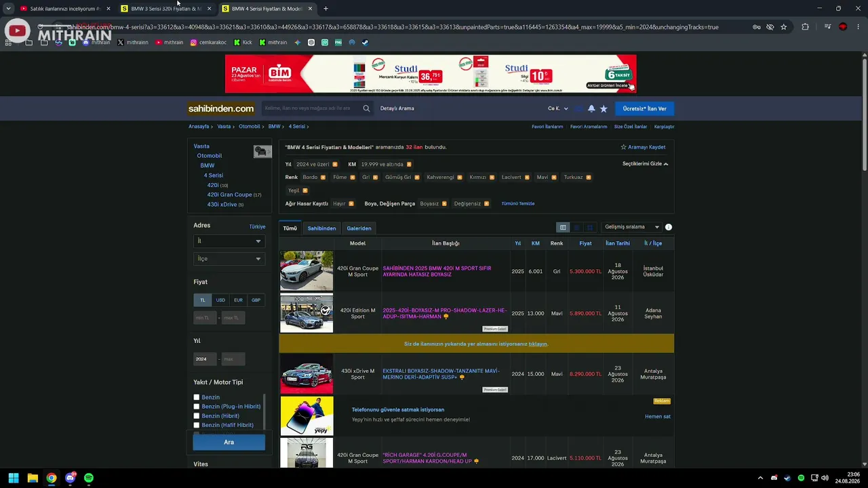The width and height of the screenshot is (868, 488).
Task: Switch to BMW 3 Serisi 320i browser tab
Action: click(166, 9)
